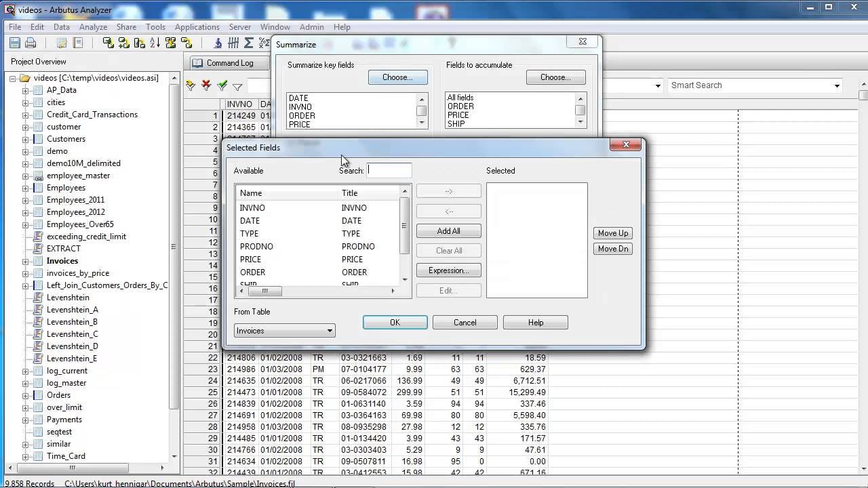Click the red X delete filter icon
Viewport: 868px width, 488px height.
pos(205,86)
